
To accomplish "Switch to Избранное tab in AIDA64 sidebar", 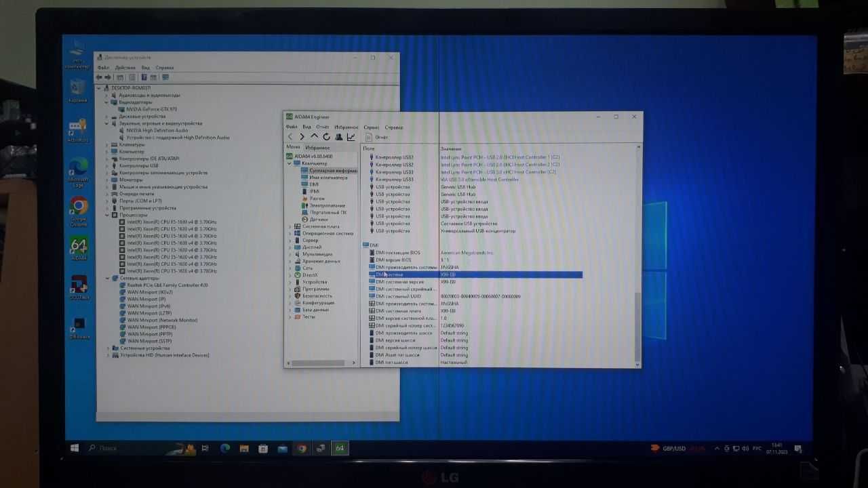I will pos(317,147).
